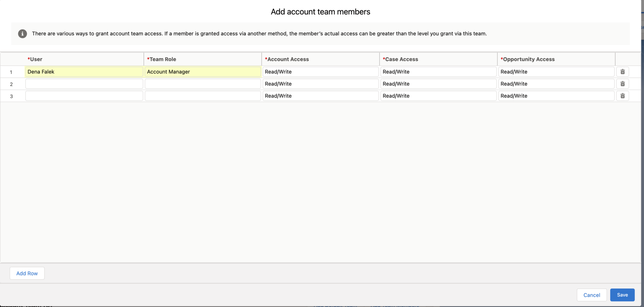Delete row 3 with trash icon

[622, 96]
